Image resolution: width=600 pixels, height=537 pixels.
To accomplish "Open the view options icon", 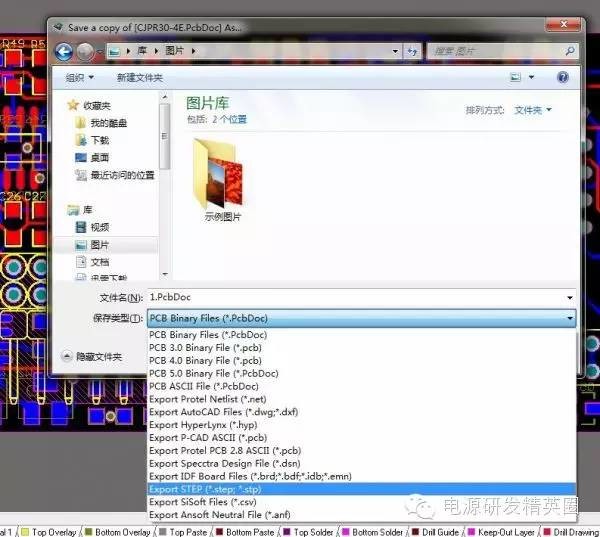I will 515,77.
